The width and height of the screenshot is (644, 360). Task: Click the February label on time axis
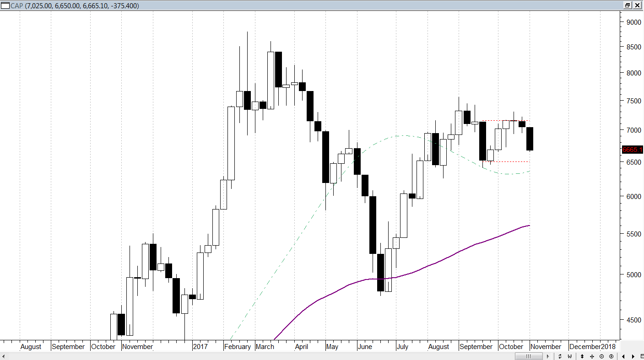coord(238,347)
